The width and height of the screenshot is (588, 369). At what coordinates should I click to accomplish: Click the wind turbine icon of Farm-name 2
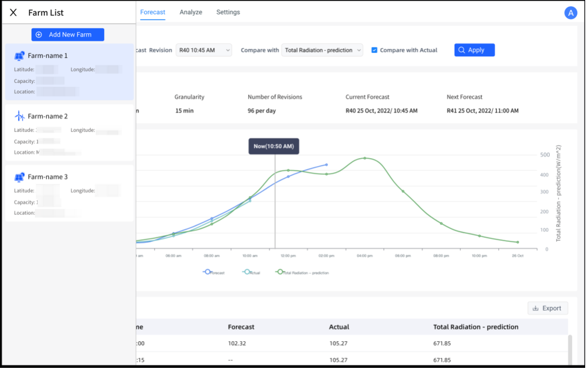[19, 116]
